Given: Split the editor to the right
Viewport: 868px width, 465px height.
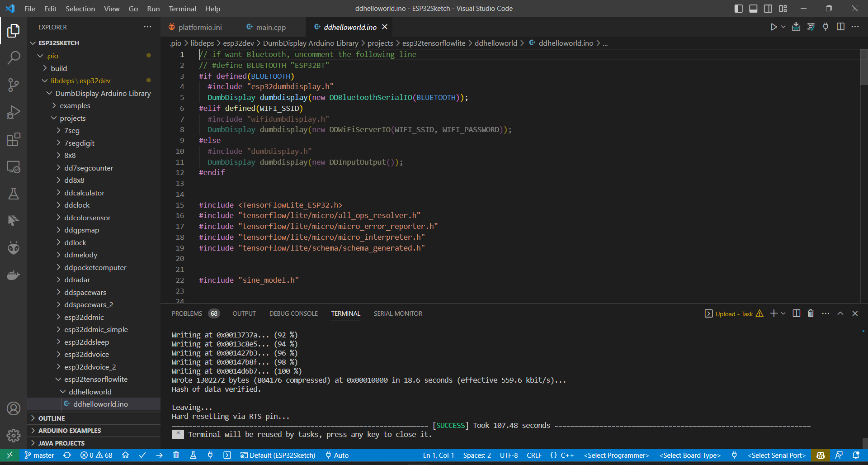Looking at the screenshot, I should 840,27.
